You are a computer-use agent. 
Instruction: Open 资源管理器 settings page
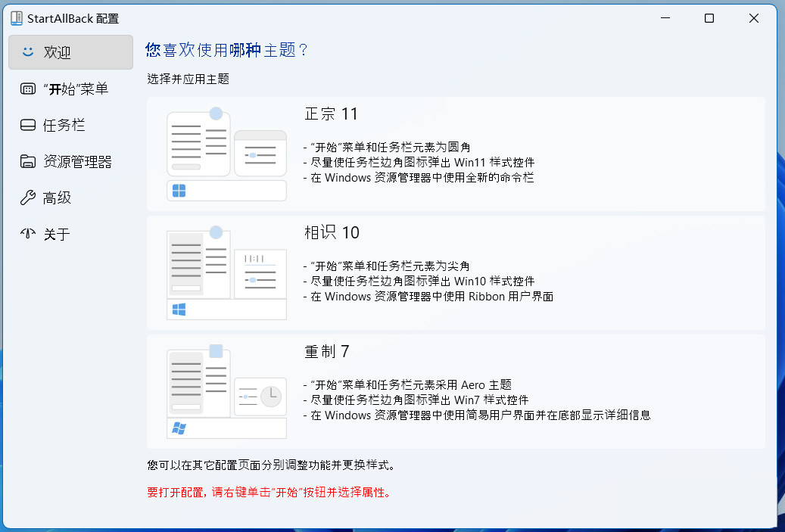pos(70,161)
